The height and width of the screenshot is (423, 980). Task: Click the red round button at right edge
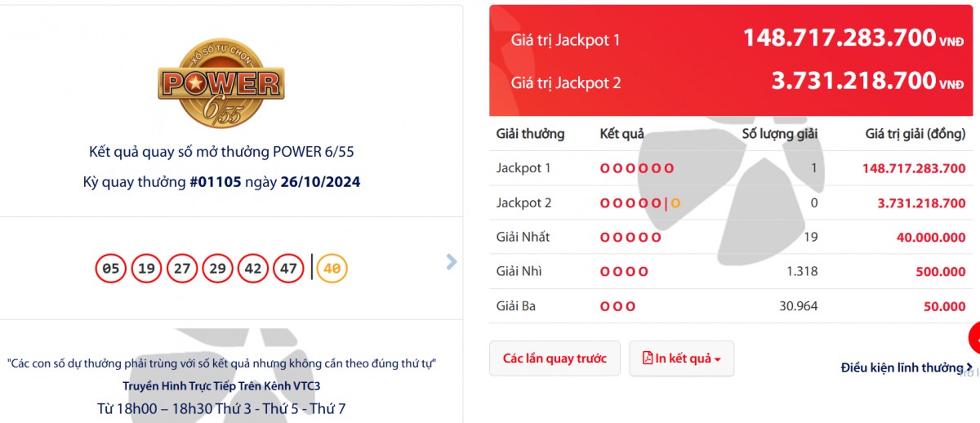pyautogui.click(x=975, y=338)
